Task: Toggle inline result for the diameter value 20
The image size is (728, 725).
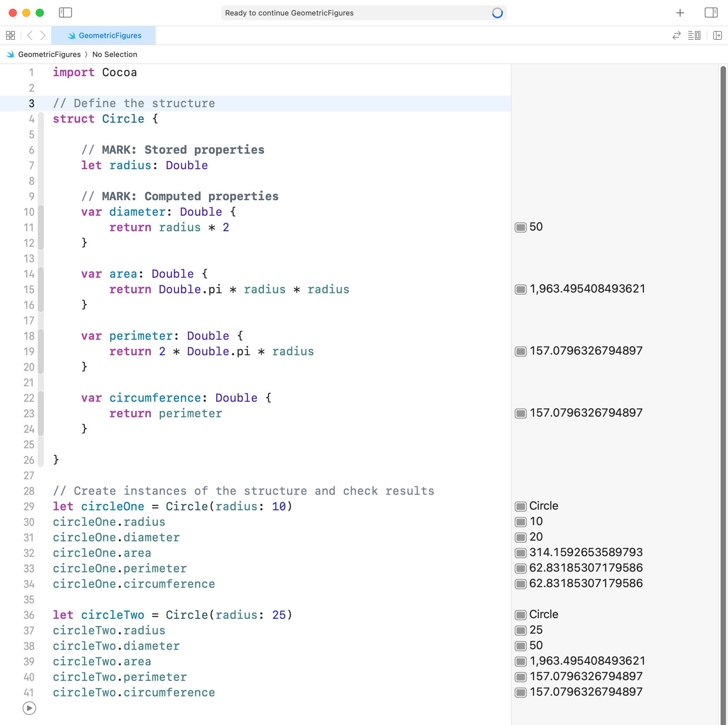Action: pyautogui.click(x=520, y=537)
